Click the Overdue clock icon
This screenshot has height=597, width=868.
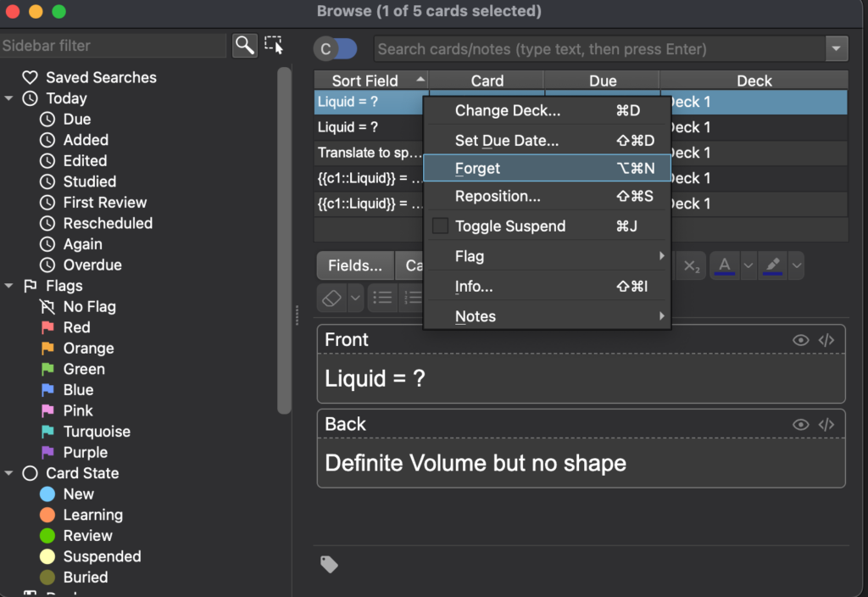coord(47,265)
